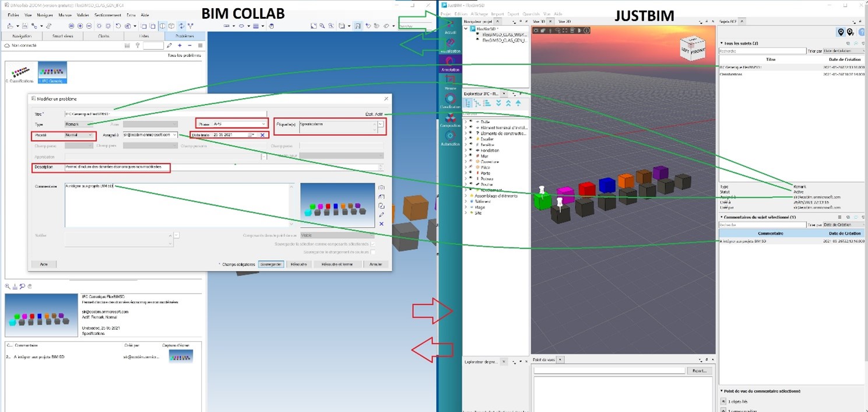868x412 pixels.
Task: Click the Titre input field in the dialog
Action: click(166, 114)
